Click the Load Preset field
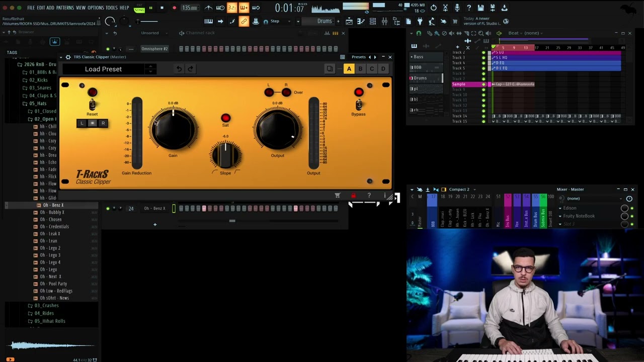The width and height of the screenshot is (644, 362). pyautogui.click(x=103, y=69)
